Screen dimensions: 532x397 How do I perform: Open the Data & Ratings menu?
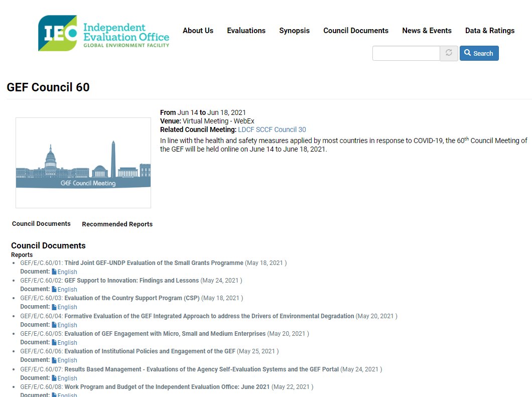point(489,31)
